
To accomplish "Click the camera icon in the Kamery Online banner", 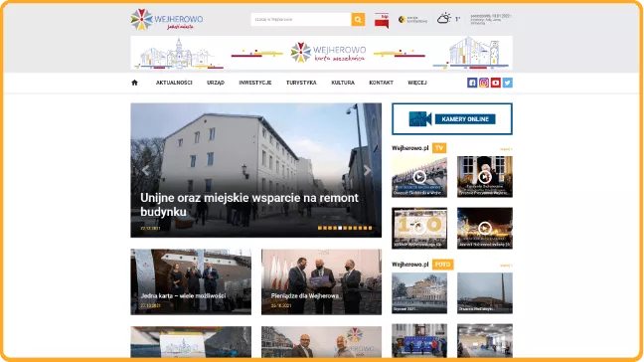I will pos(419,119).
